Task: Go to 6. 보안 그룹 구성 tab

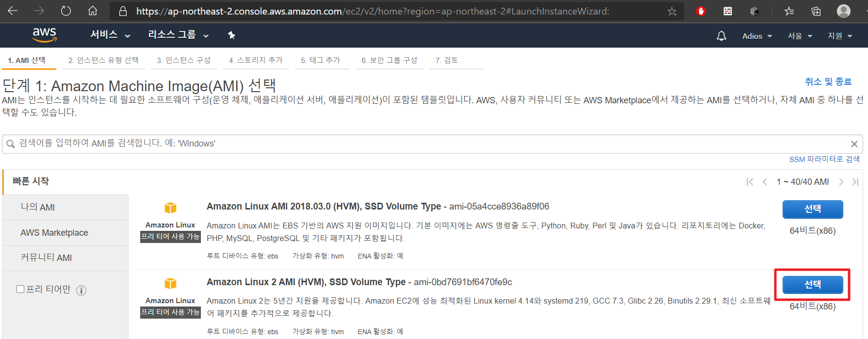Action: coord(389,60)
